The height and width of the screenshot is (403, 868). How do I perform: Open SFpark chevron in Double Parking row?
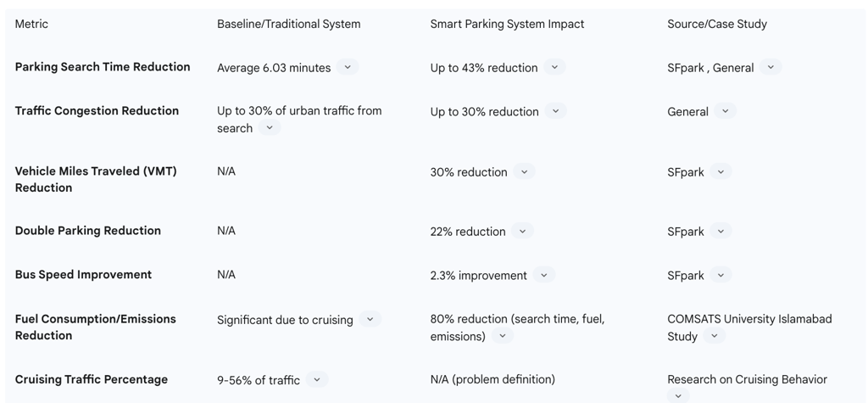[x=721, y=231]
